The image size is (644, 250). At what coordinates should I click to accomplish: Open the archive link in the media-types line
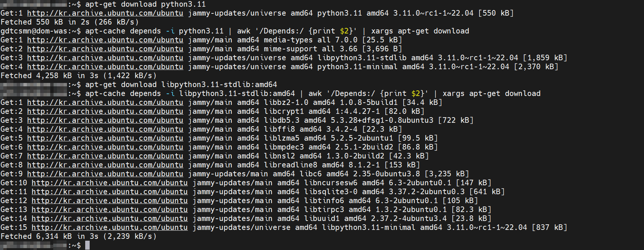click(105, 40)
